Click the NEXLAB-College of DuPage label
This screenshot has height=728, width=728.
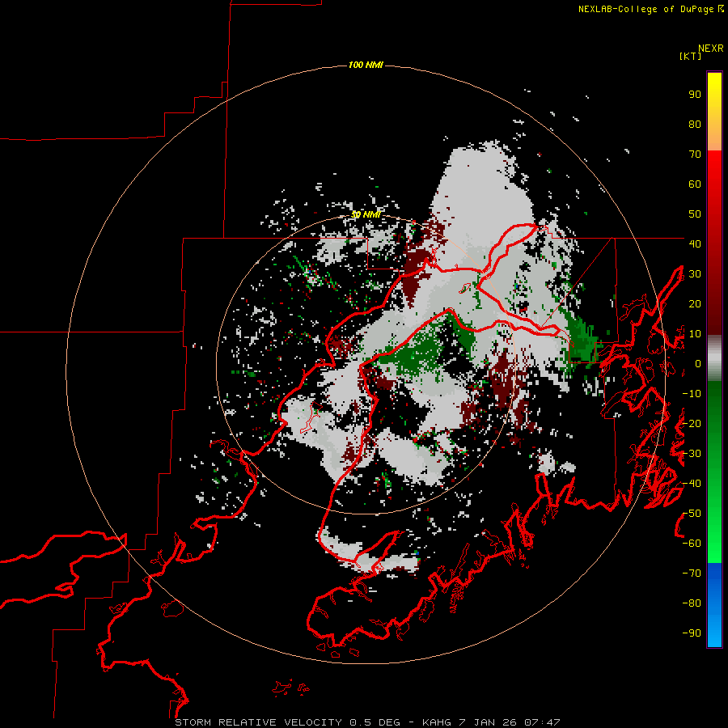coord(650,9)
